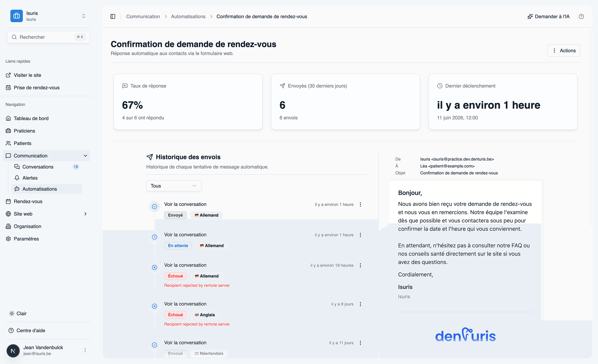Click the Envoyé check status icon, 1 heure entry

(154, 207)
